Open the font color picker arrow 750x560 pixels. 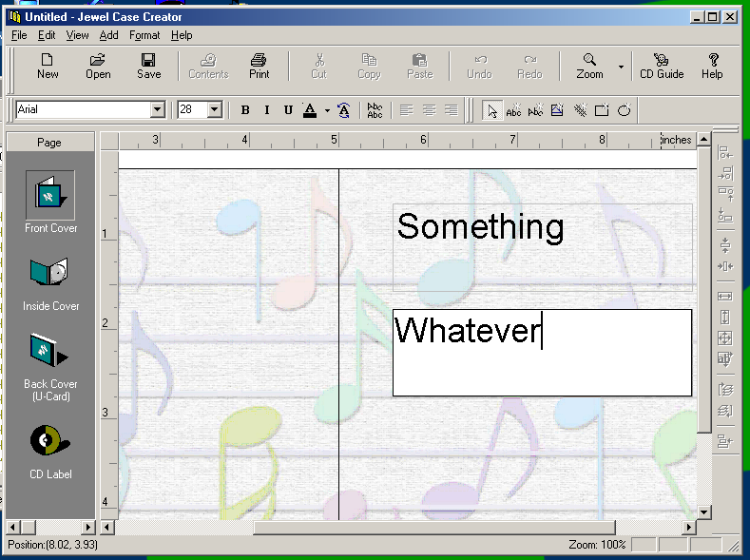pyautogui.click(x=326, y=110)
